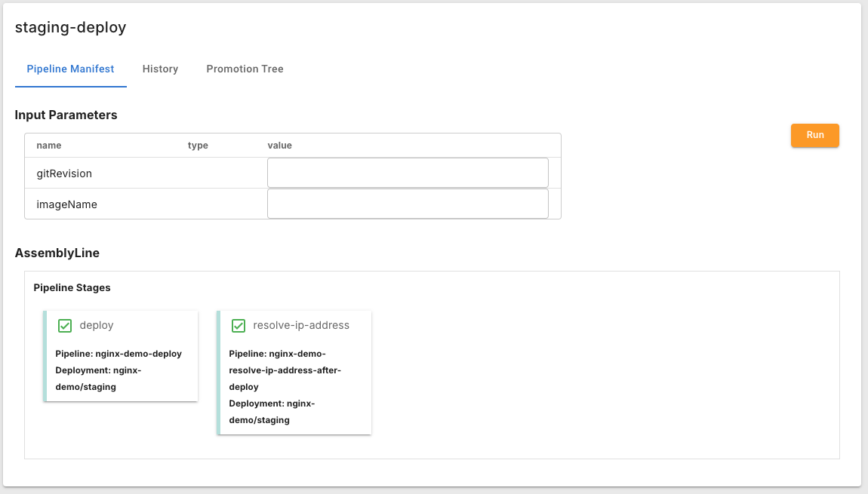Select the gitRevision parameter name label
The image size is (868, 494).
pos(64,173)
